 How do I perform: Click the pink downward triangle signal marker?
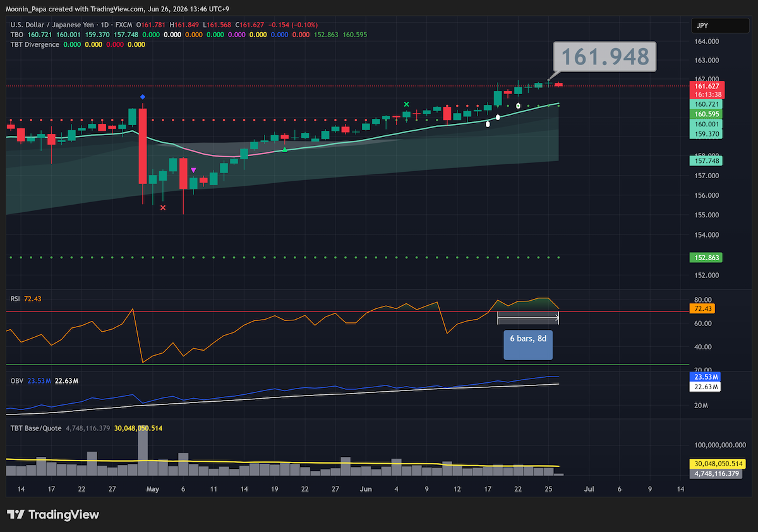pos(193,170)
